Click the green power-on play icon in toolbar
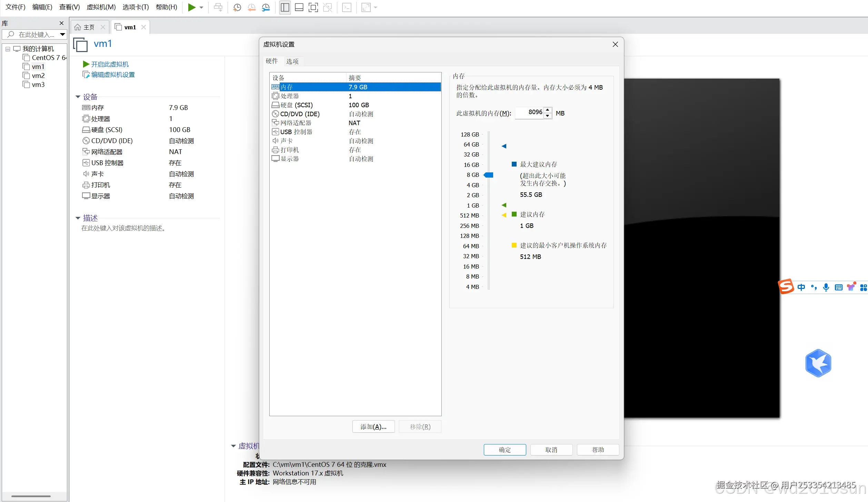 191,7
